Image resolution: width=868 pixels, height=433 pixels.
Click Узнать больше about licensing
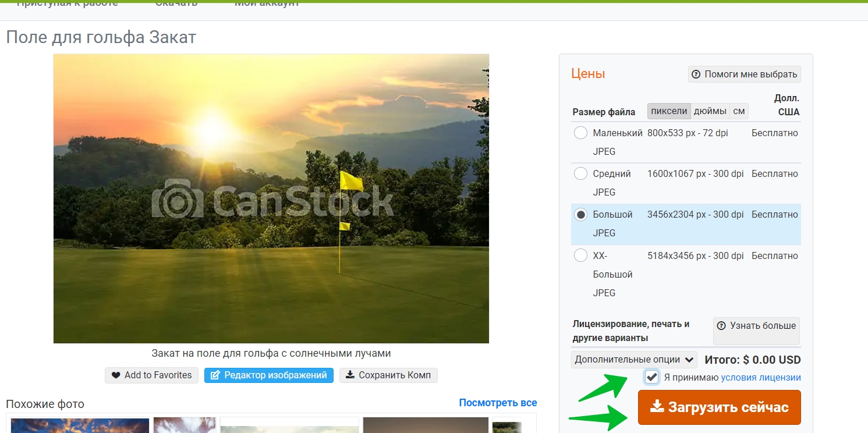point(756,331)
